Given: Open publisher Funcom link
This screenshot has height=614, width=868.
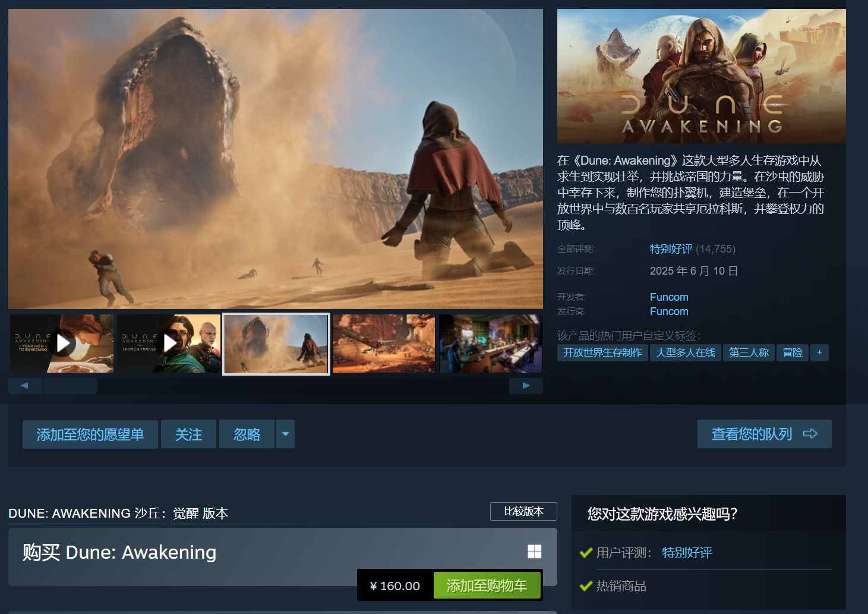Looking at the screenshot, I should click(x=669, y=311).
